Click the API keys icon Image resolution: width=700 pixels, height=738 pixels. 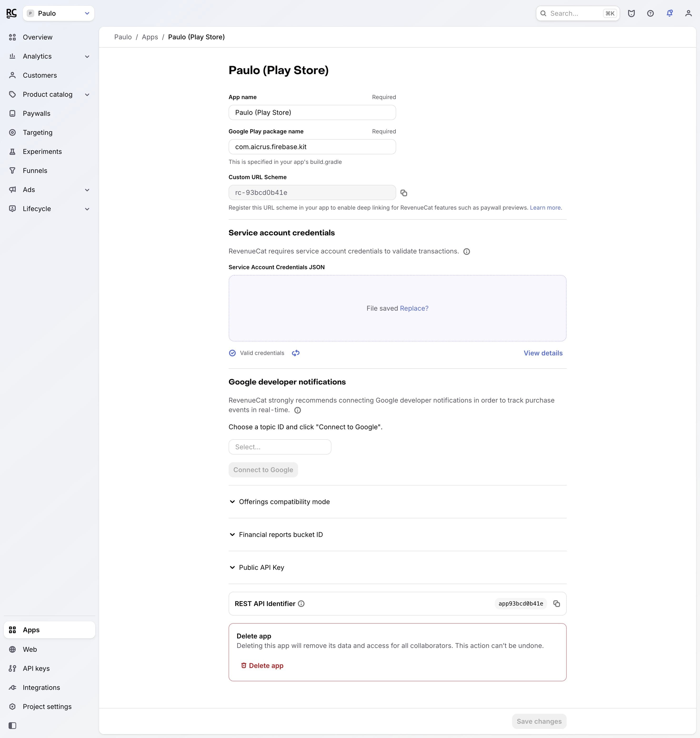[12, 669]
